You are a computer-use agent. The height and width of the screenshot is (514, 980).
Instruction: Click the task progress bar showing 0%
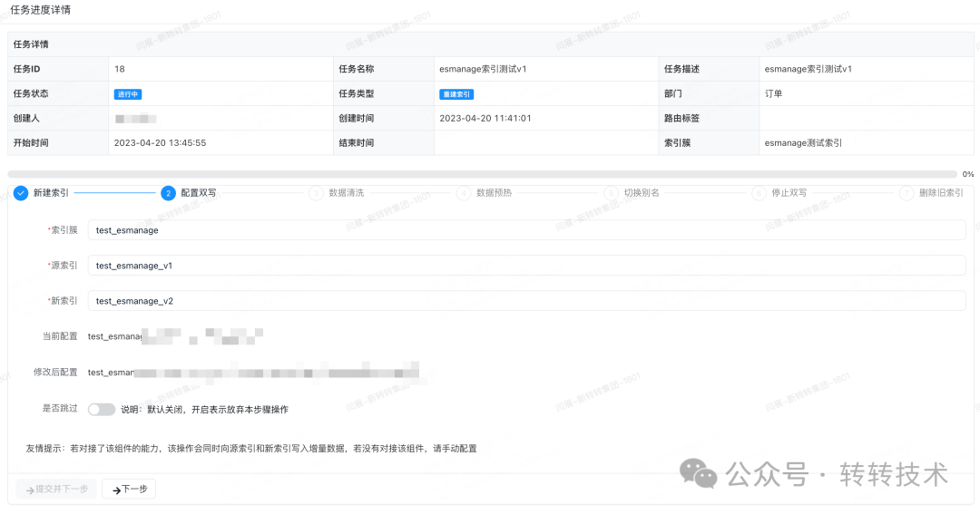tap(482, 174)
